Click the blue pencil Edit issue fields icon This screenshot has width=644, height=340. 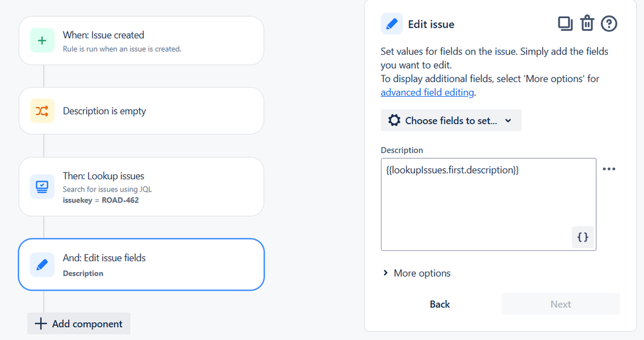pos(42,265)
